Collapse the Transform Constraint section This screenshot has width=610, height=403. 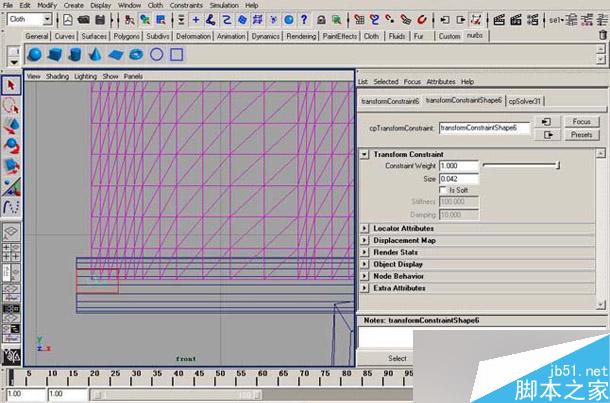[364, 154]
